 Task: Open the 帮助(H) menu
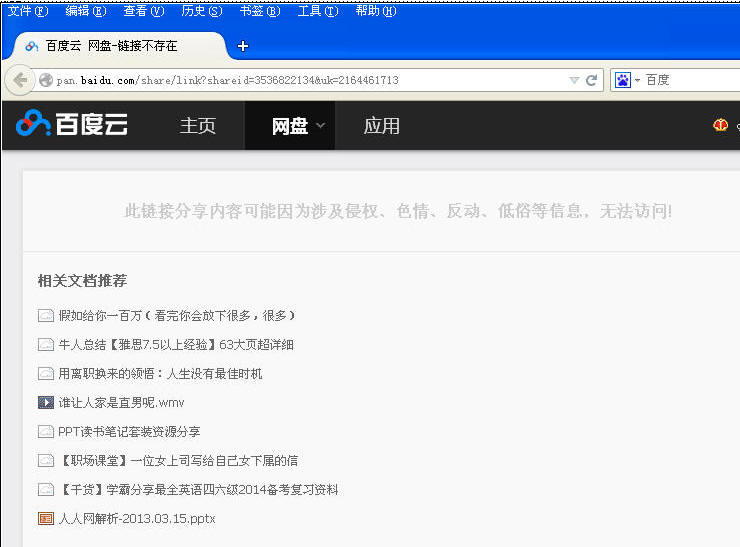click(x=376, y=11)
